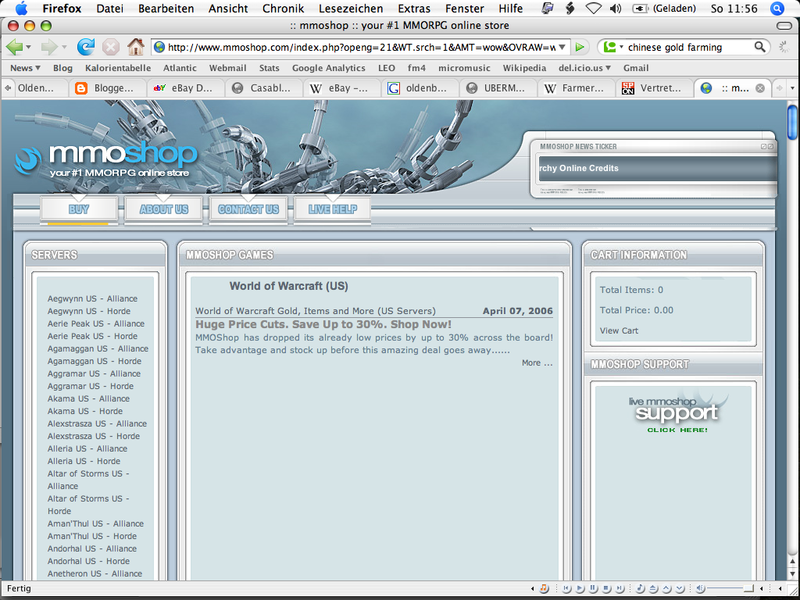Select the Agamaggan US - Horde server

pyautogui.click(x=94, y=361)
